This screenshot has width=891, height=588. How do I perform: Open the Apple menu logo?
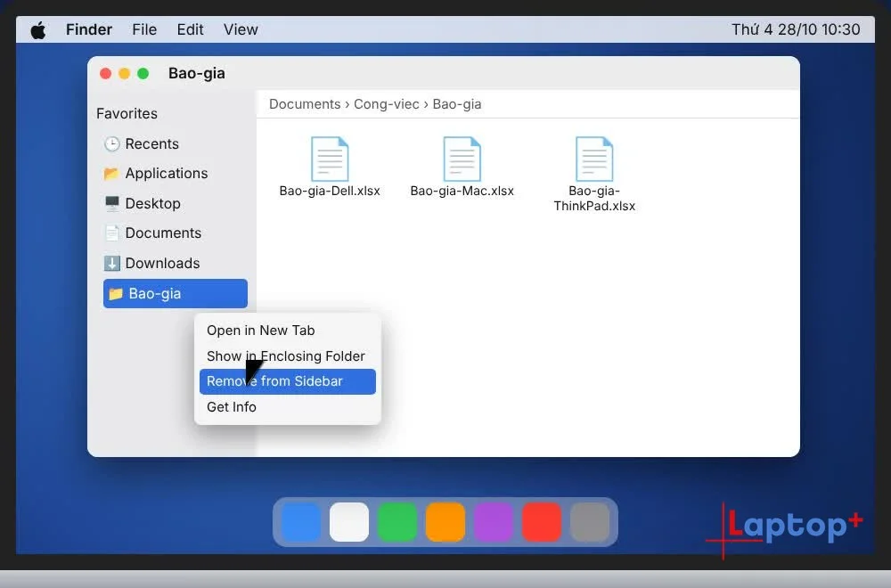38,29
